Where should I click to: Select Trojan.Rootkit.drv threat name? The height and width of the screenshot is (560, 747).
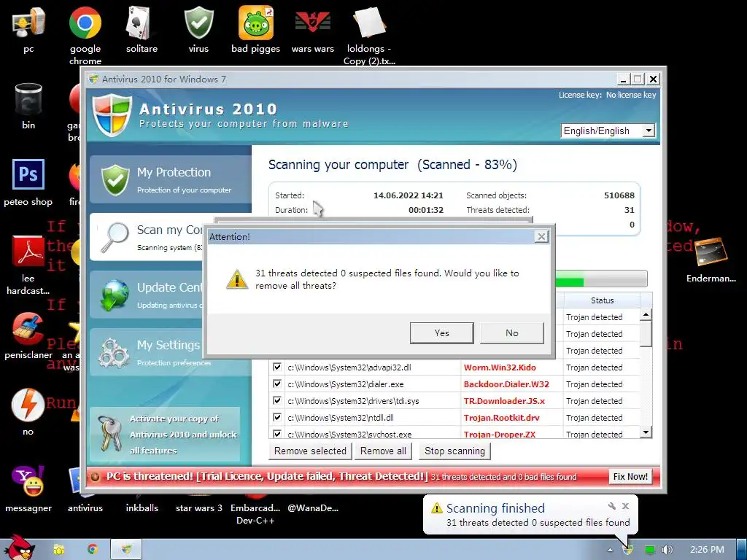502,417
